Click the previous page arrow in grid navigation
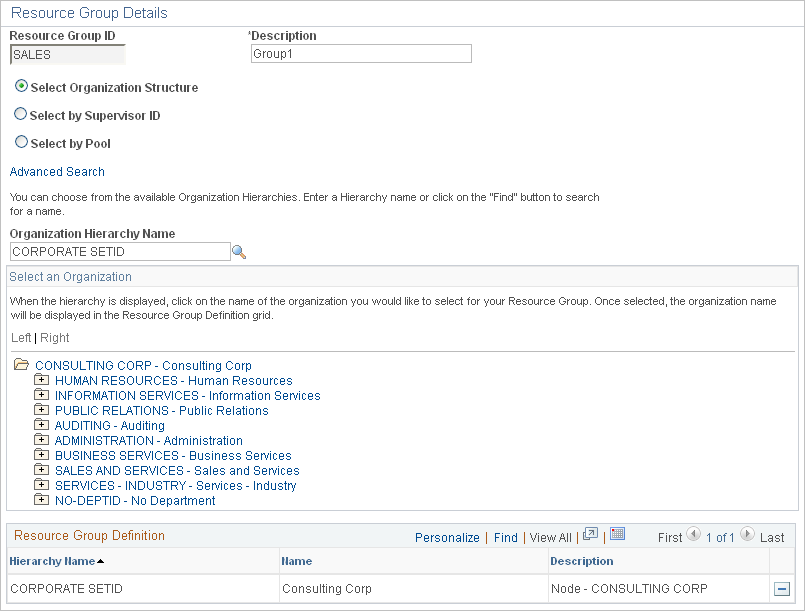 693,536
